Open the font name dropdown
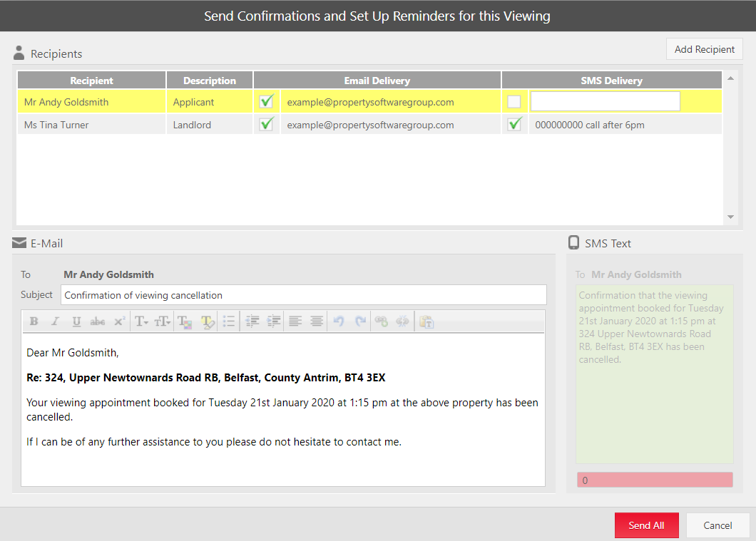756x541 pixels. tap(141, 321)
